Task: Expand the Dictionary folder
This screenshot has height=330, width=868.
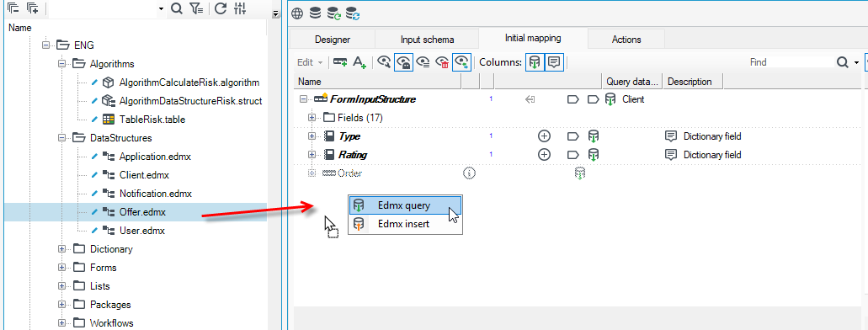Action: [x=62, y=249]
